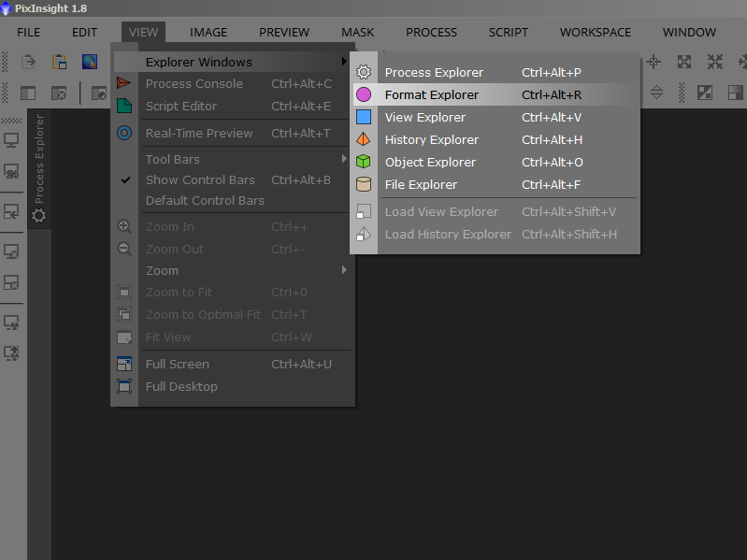Open the IMAGE menu
This screenshot has width=747, height=560.
208,33
